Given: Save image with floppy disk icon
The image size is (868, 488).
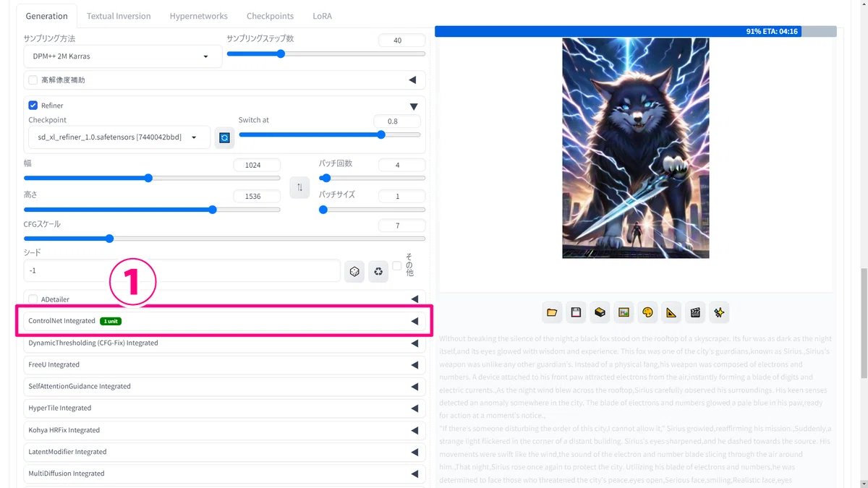Looking at the screenshot, I should (x=576, y=312).
